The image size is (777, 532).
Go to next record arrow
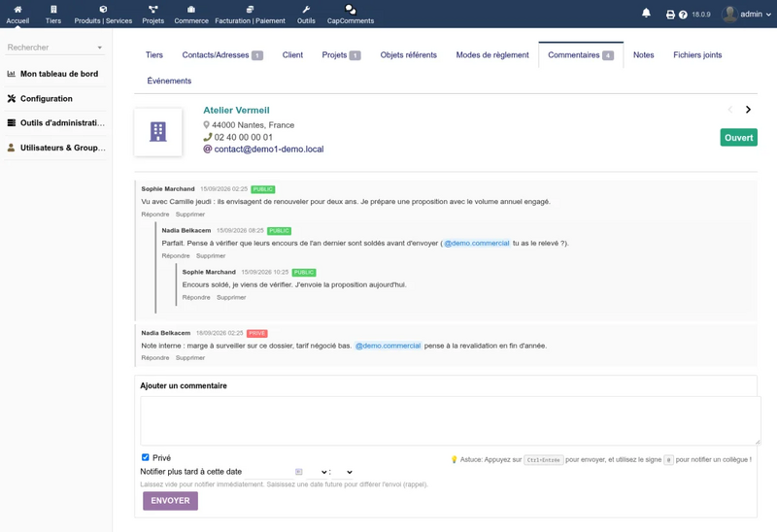coord(748,110)
